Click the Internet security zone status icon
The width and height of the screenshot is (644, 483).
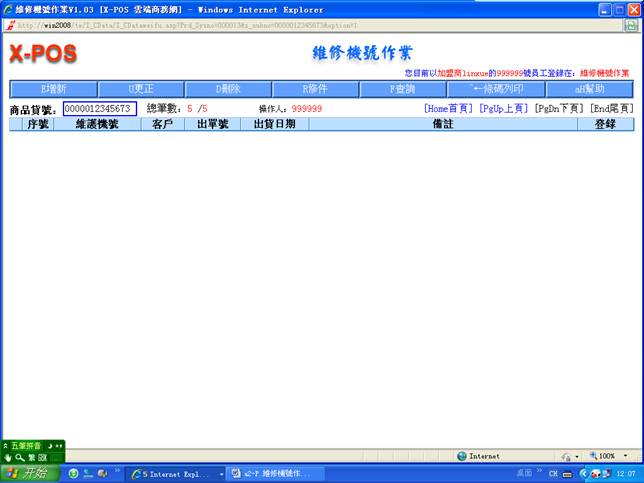click(485, 456)
